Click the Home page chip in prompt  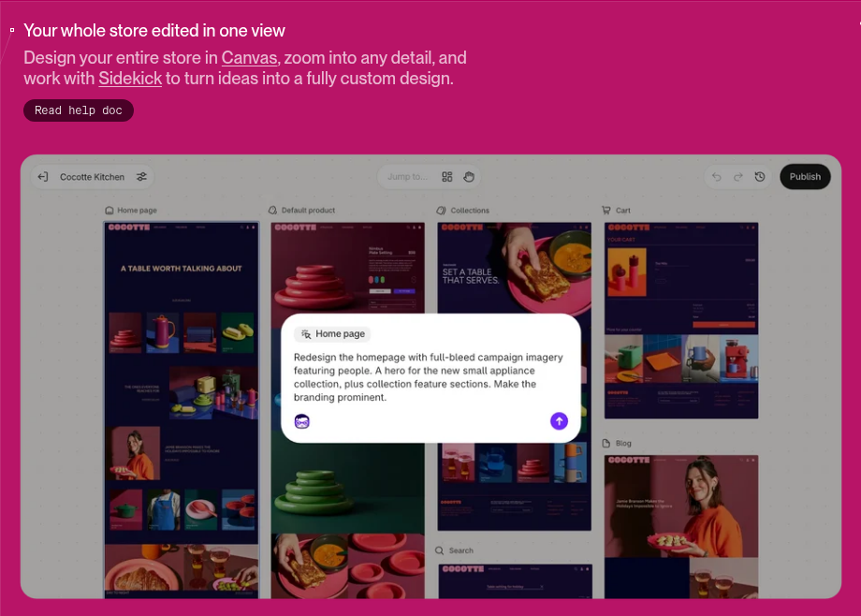[x=332, y=334]
